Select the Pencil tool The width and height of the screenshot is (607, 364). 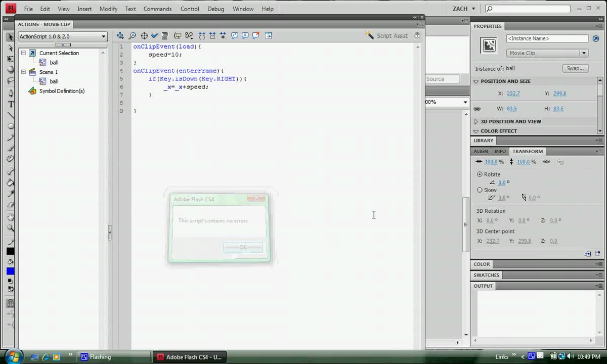tap(10, 138)
